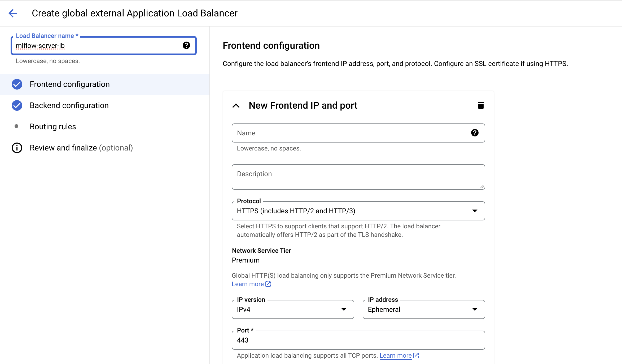Open help for Load Balancer name
This screenshot has height=364, width=622.
click(186, 46)
